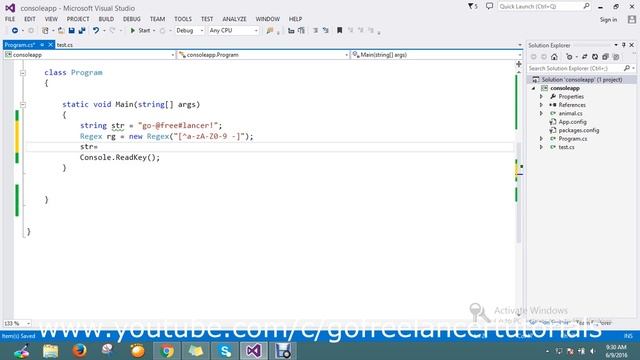Click the Solution Explorer Refresh icon
The width and height of the screenshot is (640, 360).
pos(595,57)
